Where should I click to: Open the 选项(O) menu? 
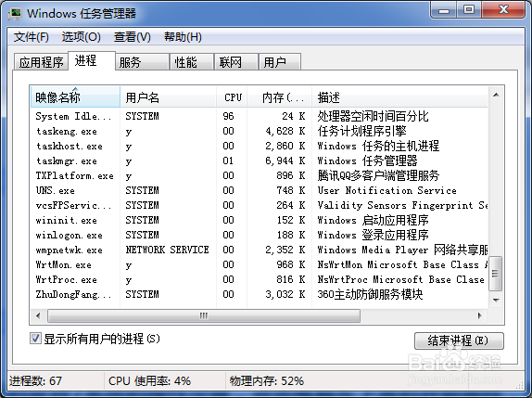tap(81, 37)
